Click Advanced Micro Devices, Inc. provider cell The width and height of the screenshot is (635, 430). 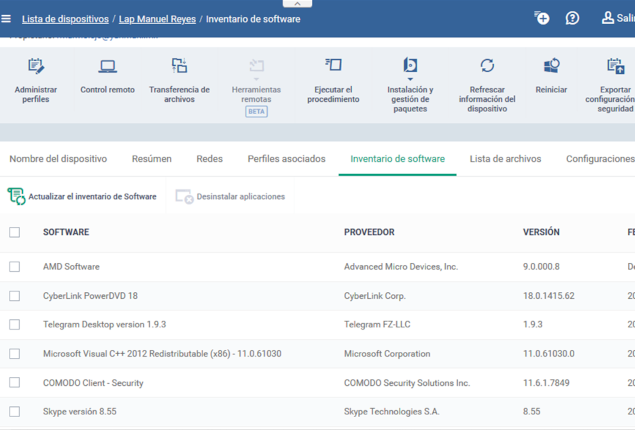(x=401, y=266)
